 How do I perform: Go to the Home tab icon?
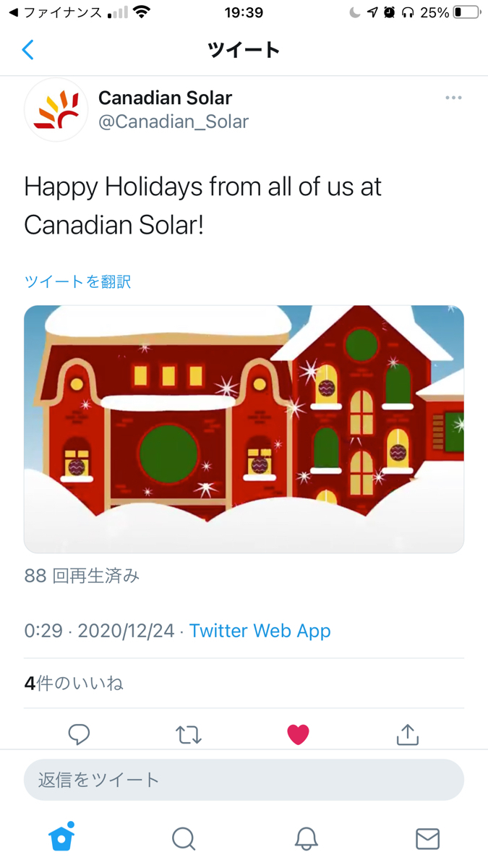pyautogui.click(x=61, y=838)
